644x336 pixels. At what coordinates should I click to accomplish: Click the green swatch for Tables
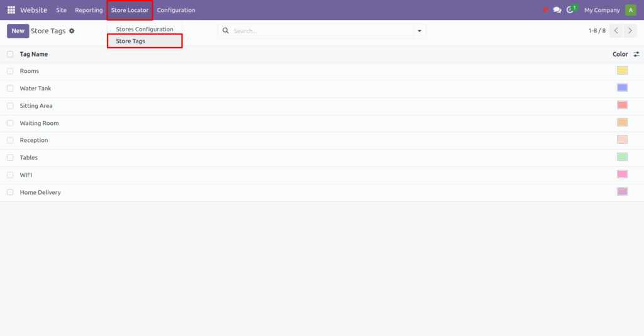(x=622, y=157)
